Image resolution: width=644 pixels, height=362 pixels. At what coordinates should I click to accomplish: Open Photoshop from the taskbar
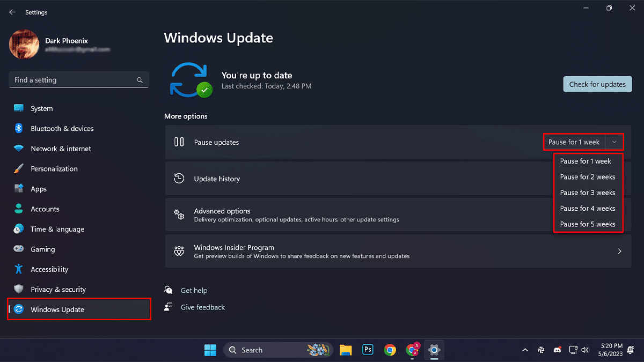tap(368, 350)
